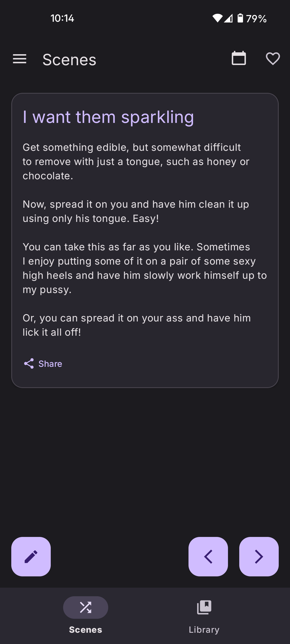The height and width of the screenshot is (644, 290).
Task: Go to the previous scene arrow
Action: 208,557
